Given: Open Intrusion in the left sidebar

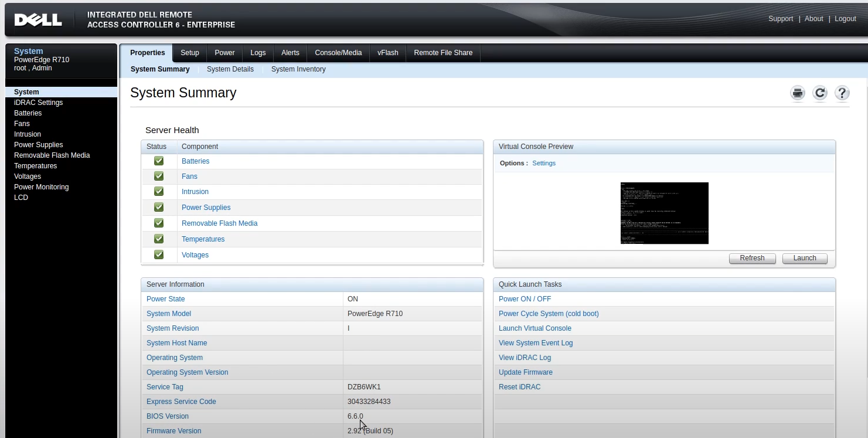Looking at the screenshot, I should point(28,134).
